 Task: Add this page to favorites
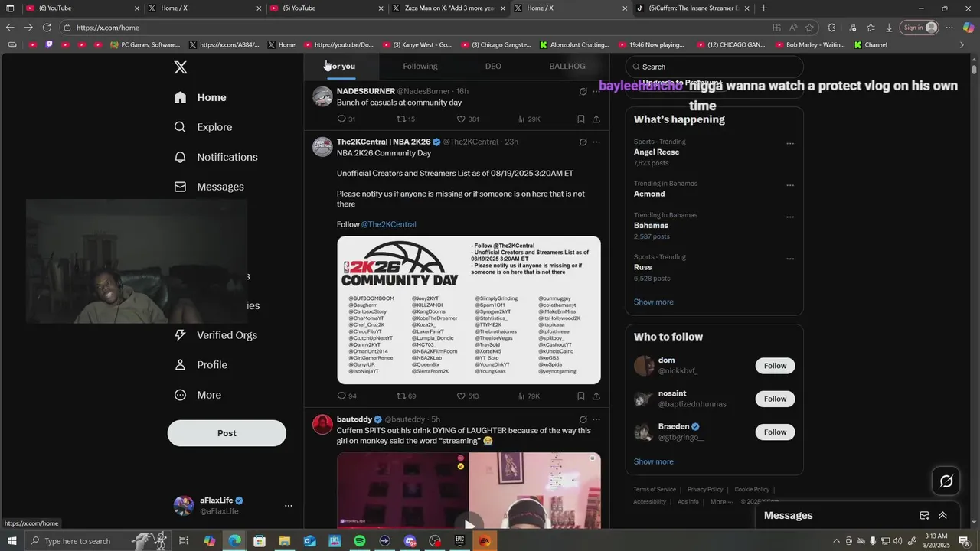pos(809,28)
